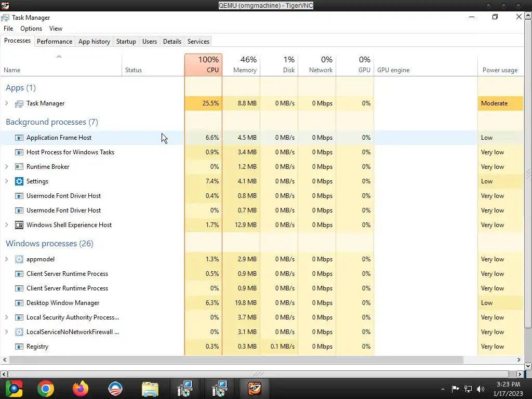Click the Registry process icon
The height and width of the screenshot is (399, 532).
coord(19,347)
